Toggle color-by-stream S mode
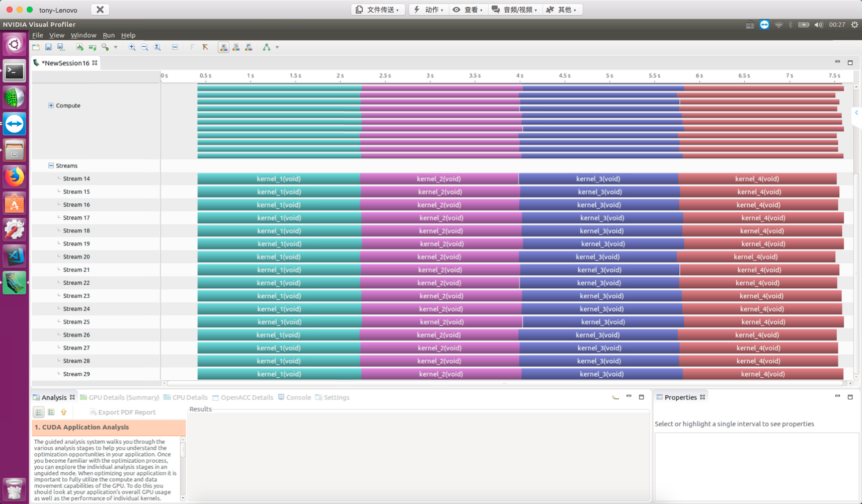This screenshot has width=862, height=504. (x=236, y=47)
